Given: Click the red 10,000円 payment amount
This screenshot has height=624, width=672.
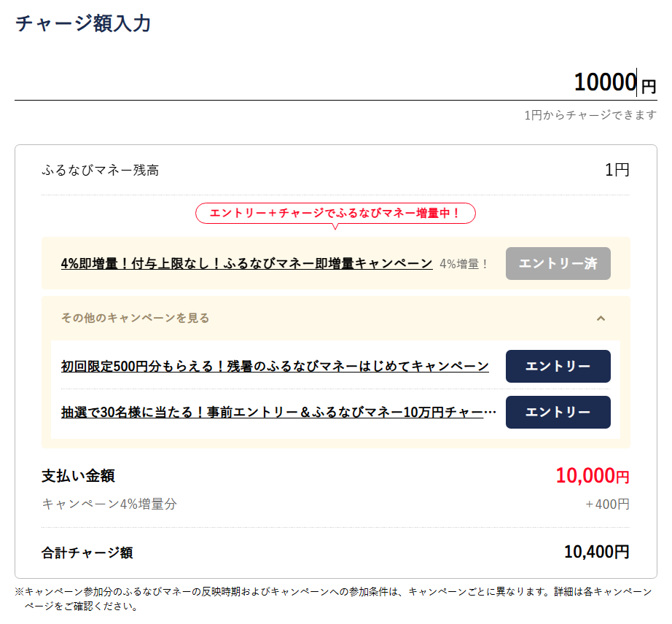Looking at the screenshot, I should coord(593,476).
